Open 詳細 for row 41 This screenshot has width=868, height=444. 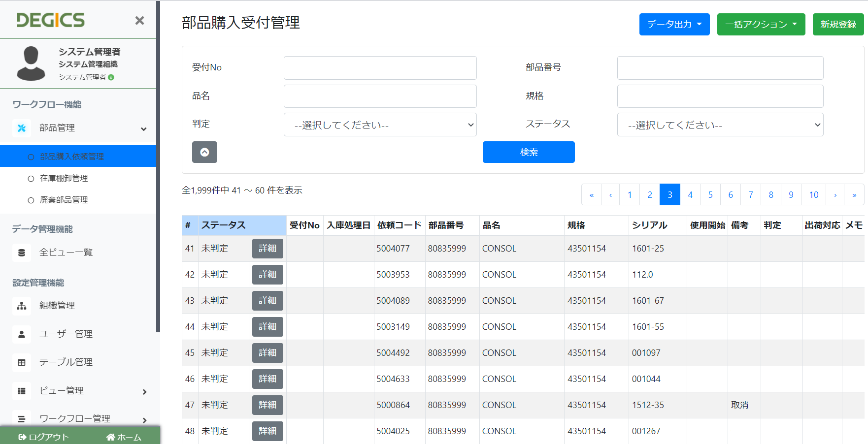pyautogui.click(x=267, y=249)
